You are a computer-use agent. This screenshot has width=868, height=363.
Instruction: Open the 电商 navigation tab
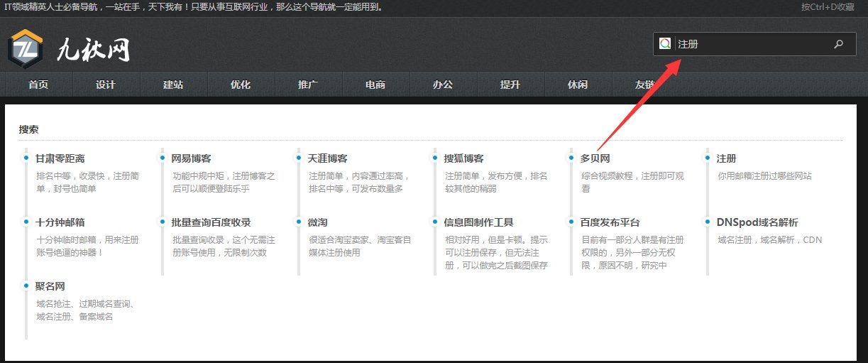pyautogui.click(x=375, y=85)
